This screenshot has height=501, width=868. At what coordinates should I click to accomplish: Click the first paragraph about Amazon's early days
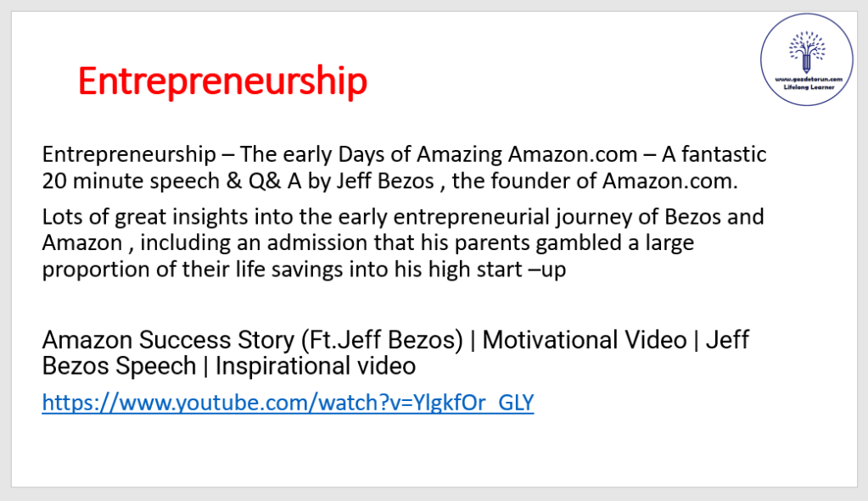404,168
